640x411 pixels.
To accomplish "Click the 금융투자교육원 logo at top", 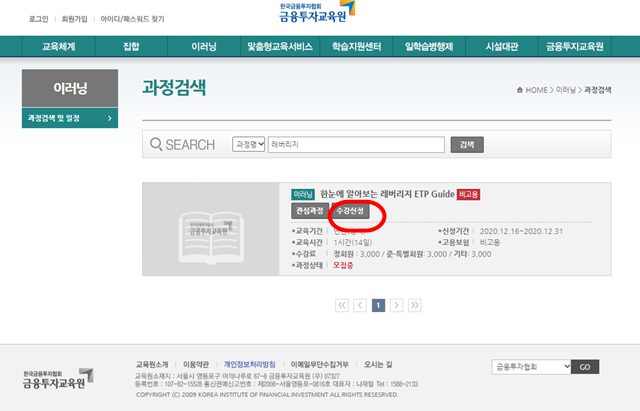I will coord(317,12).
